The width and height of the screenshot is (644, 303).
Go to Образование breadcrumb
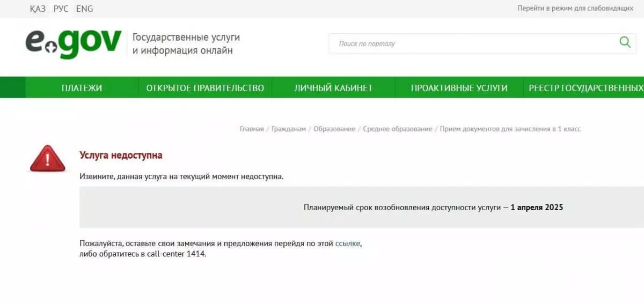click(334, 129)
